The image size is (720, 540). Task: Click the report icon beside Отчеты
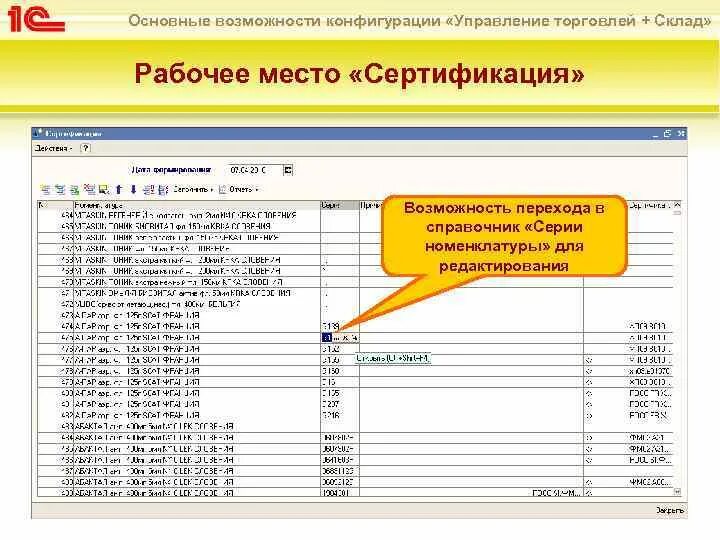pyautogui.click(x=223, y=189)
